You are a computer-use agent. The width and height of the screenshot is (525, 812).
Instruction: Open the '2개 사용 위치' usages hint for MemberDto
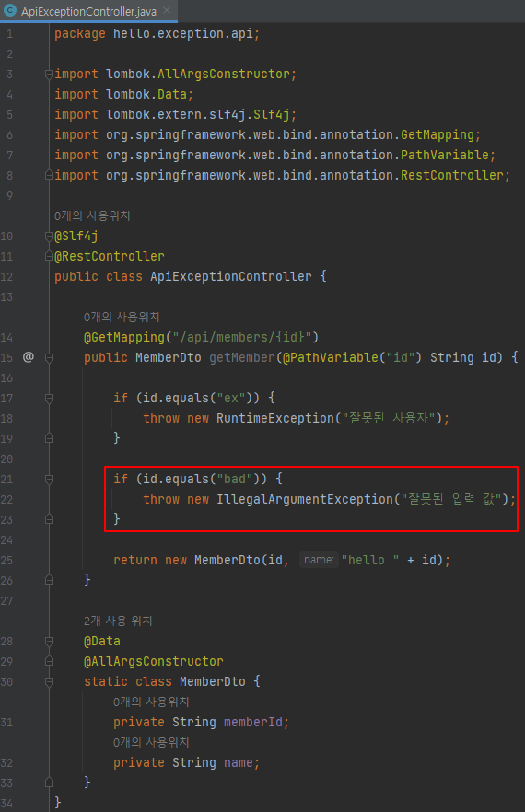pyautogui.click(x=118, y=621)
